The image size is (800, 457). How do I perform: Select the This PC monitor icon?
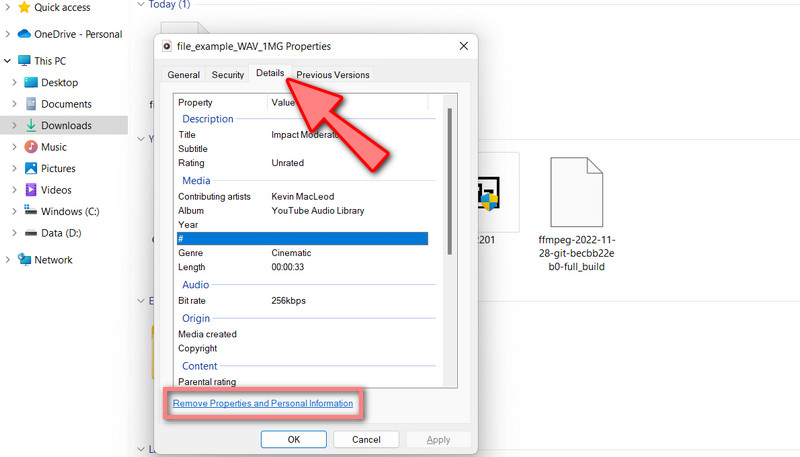pyautogui.click(x=24, y=61)
